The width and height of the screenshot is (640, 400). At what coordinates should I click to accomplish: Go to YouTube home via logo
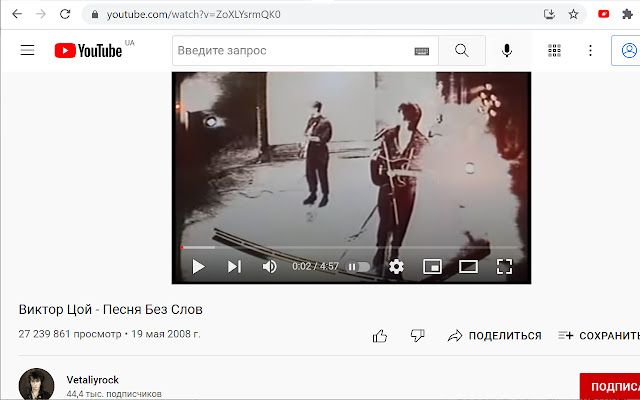88,51
